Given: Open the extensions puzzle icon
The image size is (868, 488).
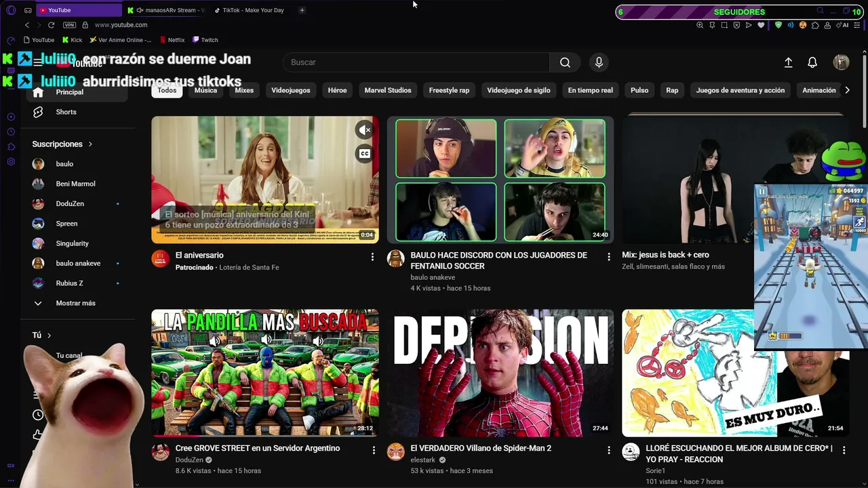Looking at the screenshot, I should click(815, 25).
